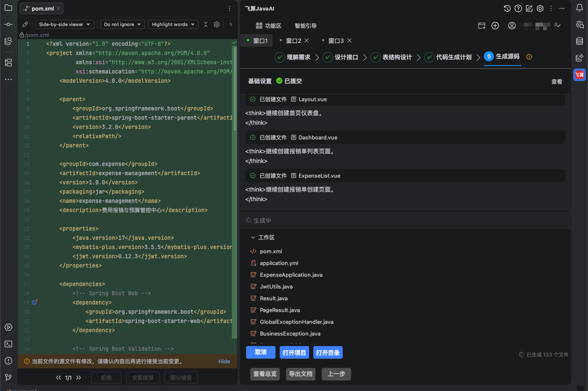
Task: Add a new window with plus icon
Action: [x=495, y=26]
